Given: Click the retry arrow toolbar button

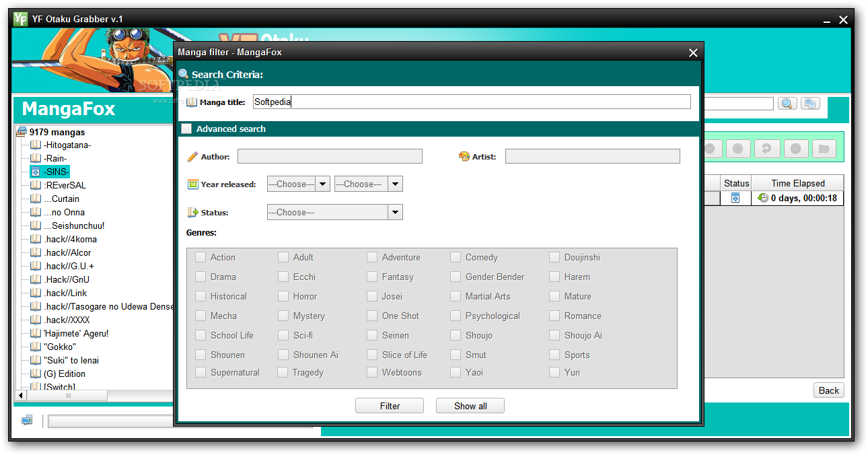Looking at the screenshot, I should (766, 149).
